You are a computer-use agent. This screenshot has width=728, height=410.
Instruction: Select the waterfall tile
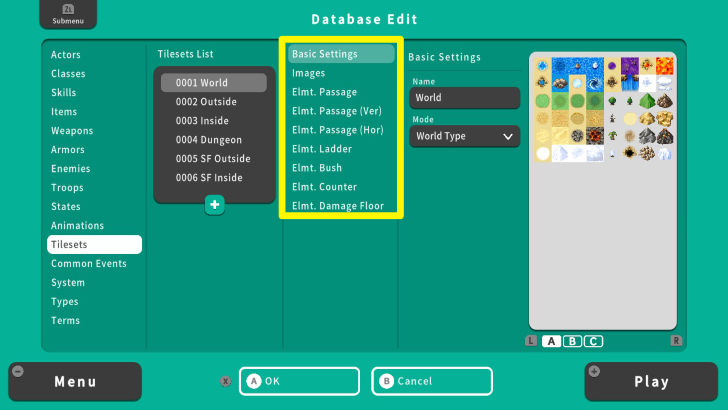pyautogui.click(x=630, y=83)
